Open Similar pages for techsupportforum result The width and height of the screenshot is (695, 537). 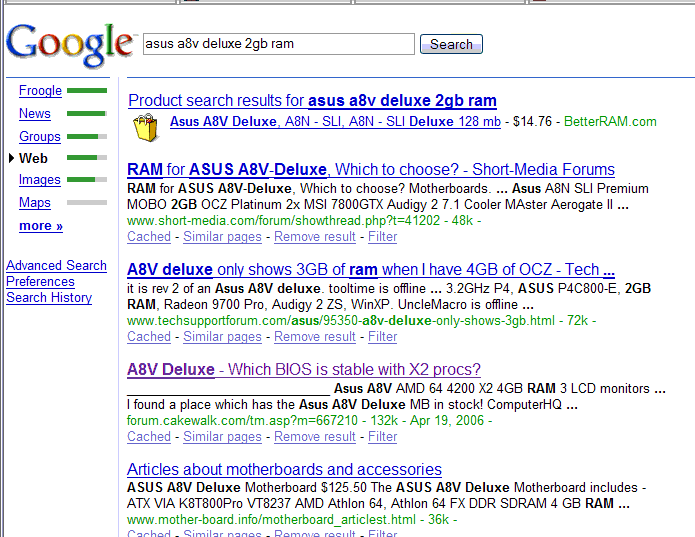pyautogui.click(x=223, y=337)
